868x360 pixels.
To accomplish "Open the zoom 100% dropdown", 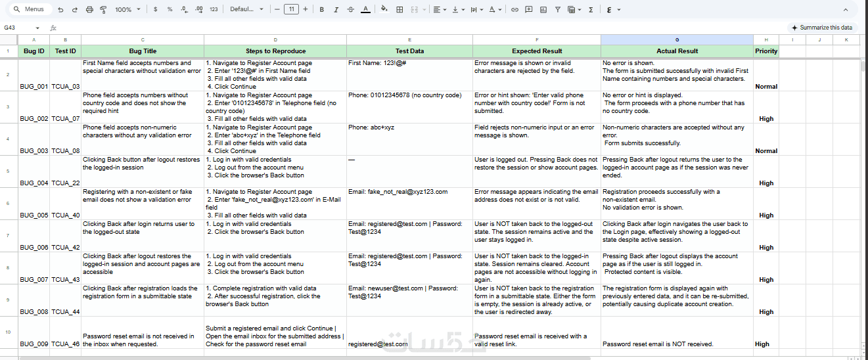I will point(127,10).
